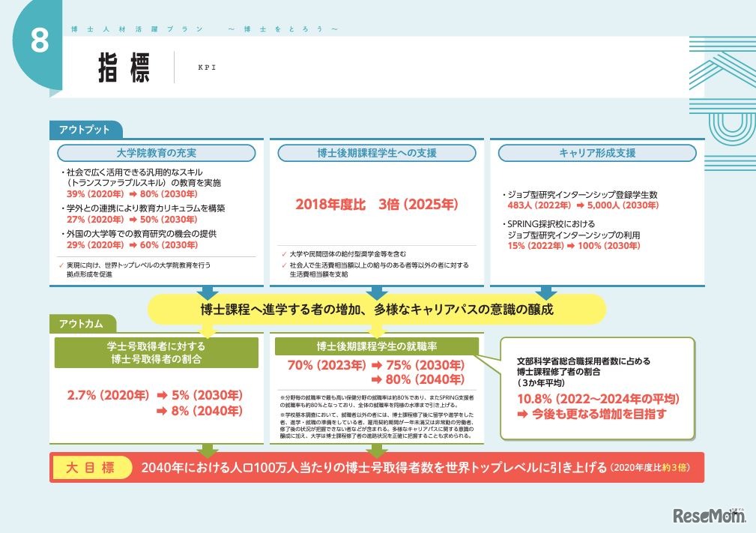Screen dimensions: 756x533
Task: Click the 学外との連携により教育カリキュラムを構築 bullet
Action: tap(142, 208)
